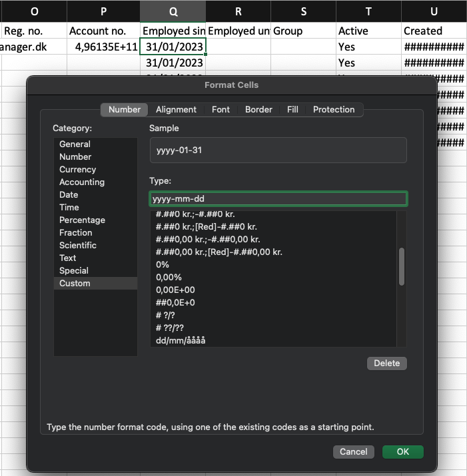Screen dimensions: 467x476
Task: Click the Type format code field
Action: (278, 198)
